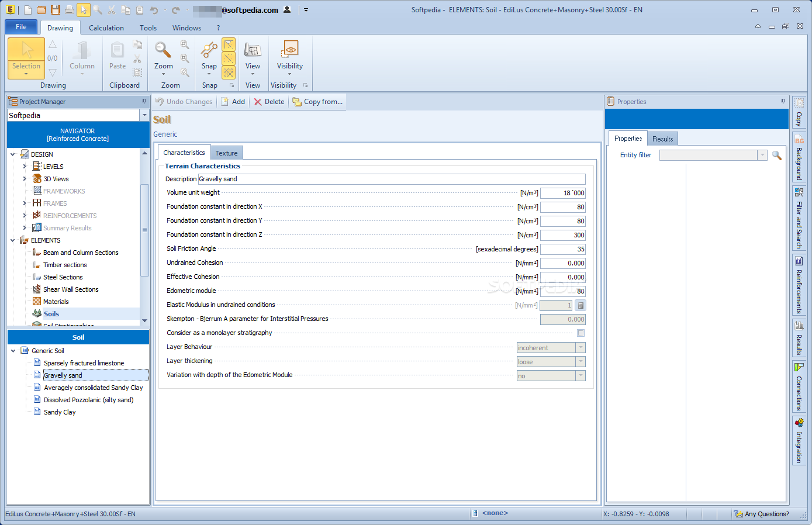Open the Connections side panel tab
This screenshot has height=525, width=812.
(x=799, y=386)
